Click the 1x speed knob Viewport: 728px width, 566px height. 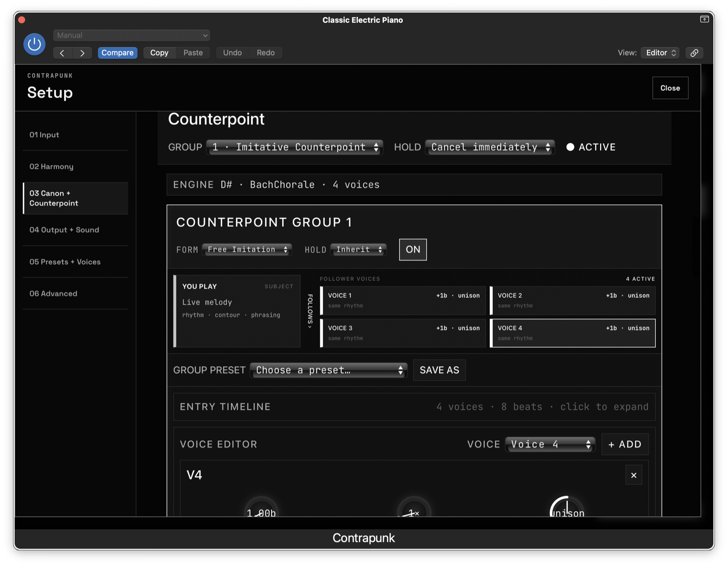point(414,507)
